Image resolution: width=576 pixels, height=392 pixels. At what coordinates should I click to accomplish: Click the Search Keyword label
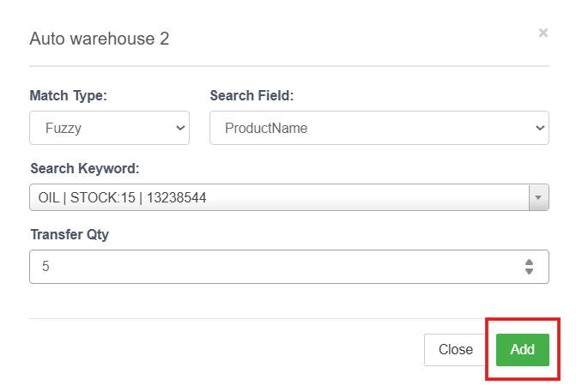click(84, 166)
